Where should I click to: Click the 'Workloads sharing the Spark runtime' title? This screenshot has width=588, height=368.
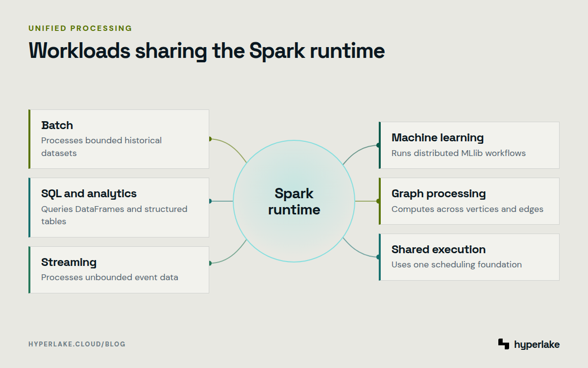click(x=207, y=51)
